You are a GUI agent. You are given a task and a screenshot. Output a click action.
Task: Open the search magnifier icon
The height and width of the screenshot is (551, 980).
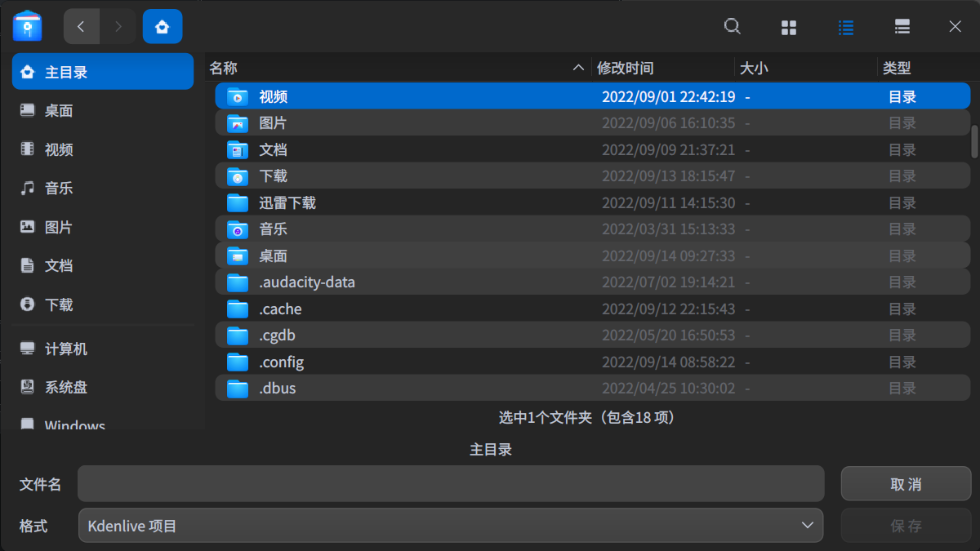coord(733,27)
